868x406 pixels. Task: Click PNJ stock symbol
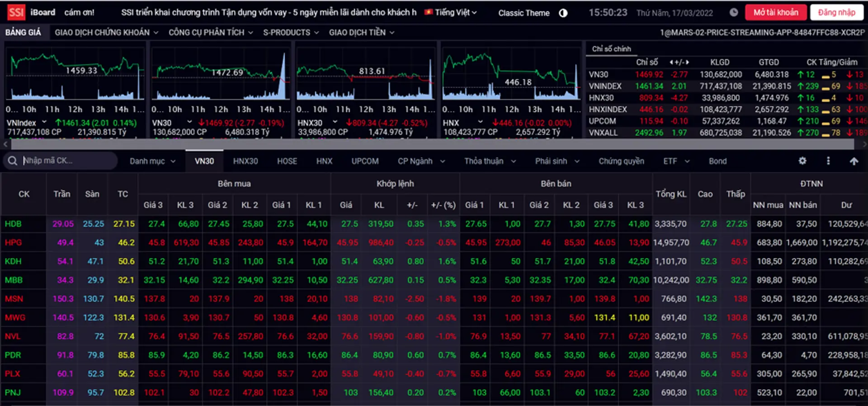click(x=13, y=392)
